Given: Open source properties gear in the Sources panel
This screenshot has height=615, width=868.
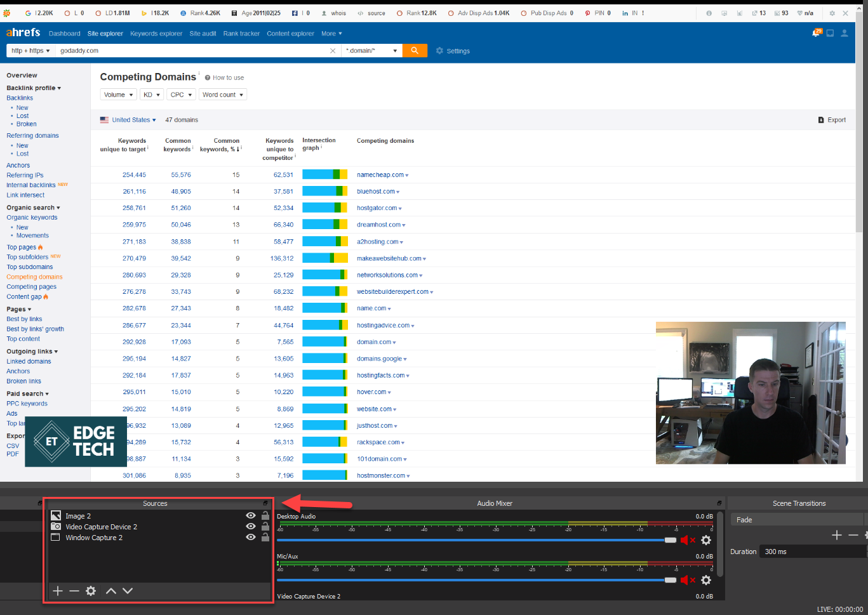Looking at the screenshot, I should click(91, 591).
